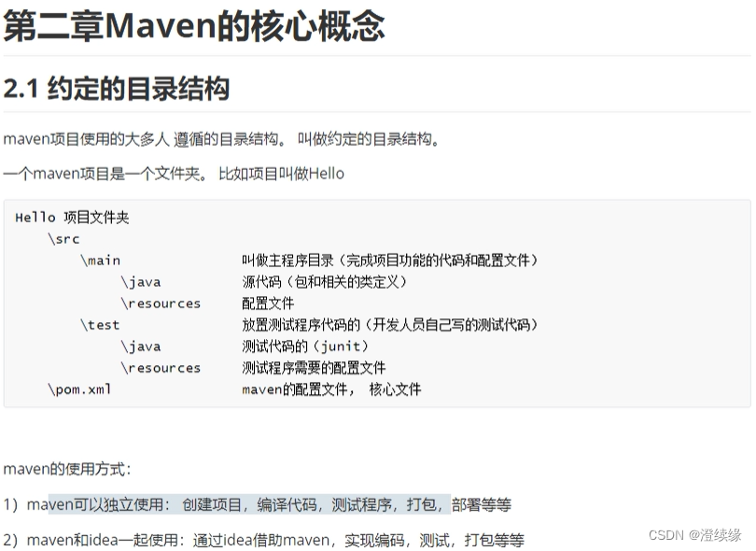Click the "\src" line in code block
Image resolution: width=756 pixels, height=551 pixels.
click(x=63, y=239)
